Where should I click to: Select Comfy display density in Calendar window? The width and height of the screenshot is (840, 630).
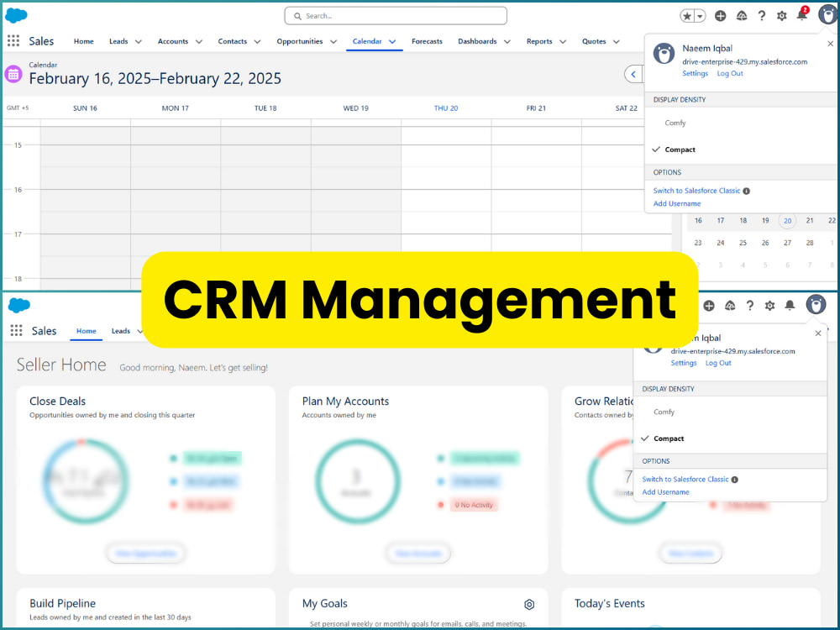tap(675, 123)
